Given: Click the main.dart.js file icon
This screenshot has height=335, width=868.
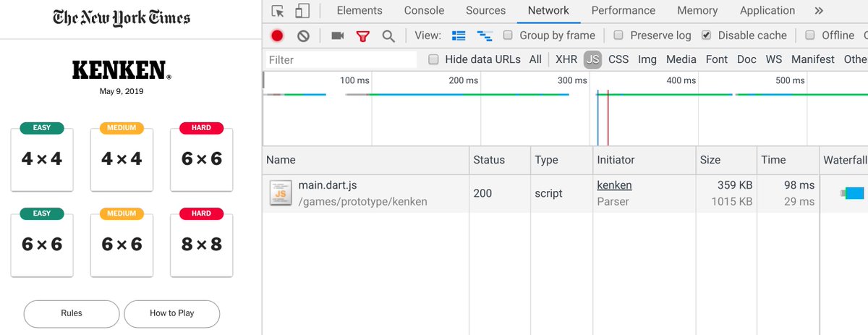Looking at the screenshot, I should [281, 193].
